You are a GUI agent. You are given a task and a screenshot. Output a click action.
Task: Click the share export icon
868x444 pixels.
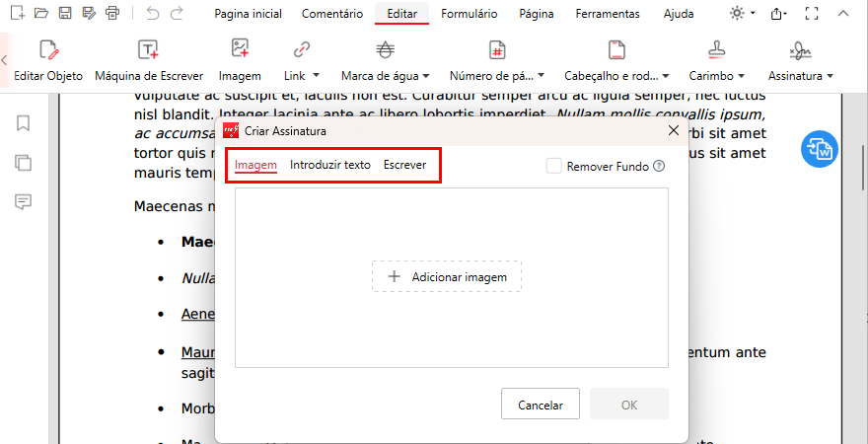776,14
